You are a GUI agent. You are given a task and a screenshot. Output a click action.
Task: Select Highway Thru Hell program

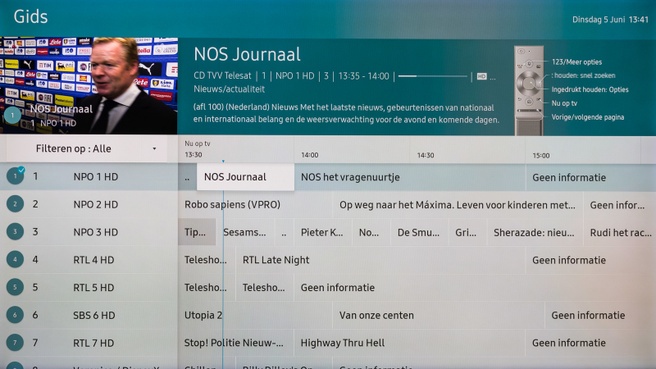point(410,343)
